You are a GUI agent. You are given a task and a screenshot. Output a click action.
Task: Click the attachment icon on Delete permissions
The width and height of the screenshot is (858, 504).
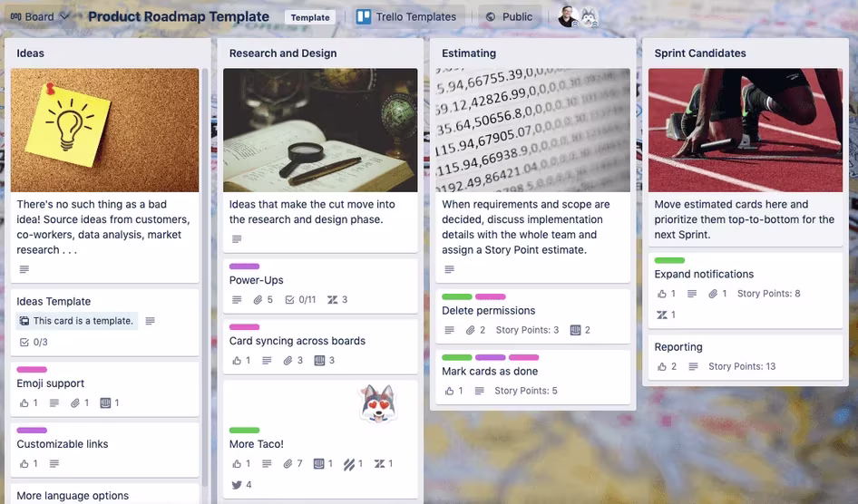pos(470,330)
